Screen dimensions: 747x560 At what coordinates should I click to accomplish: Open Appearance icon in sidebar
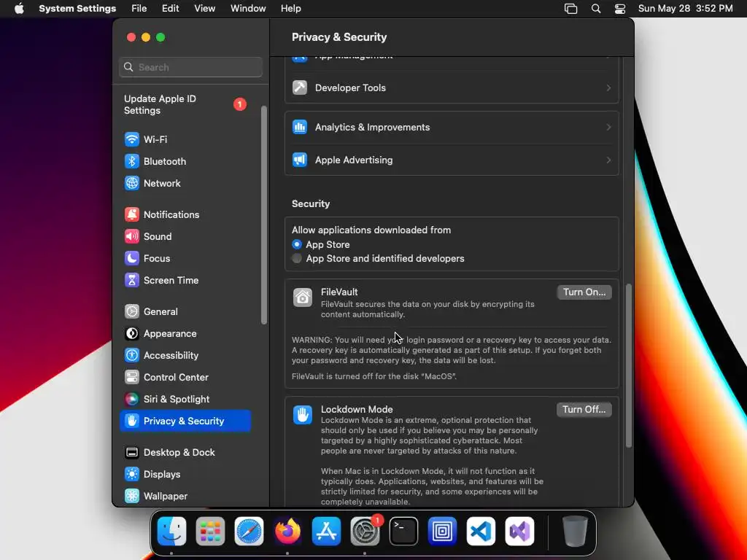(132, 334)
